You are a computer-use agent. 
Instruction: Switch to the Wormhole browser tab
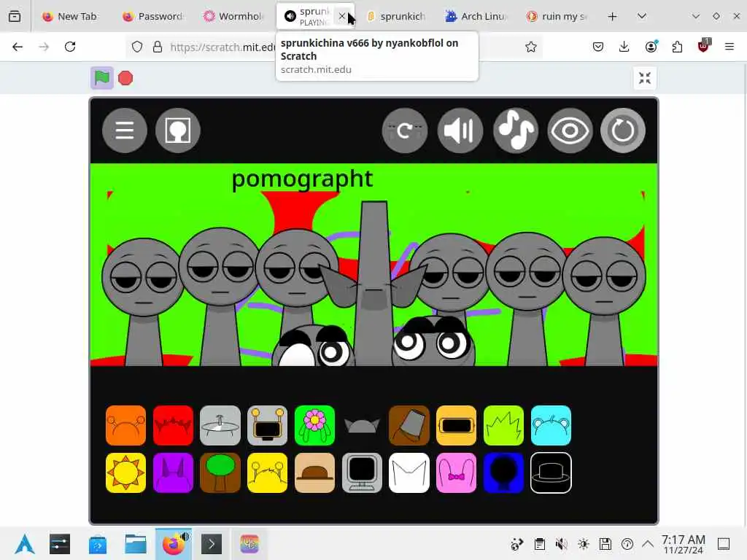[233, 16]
